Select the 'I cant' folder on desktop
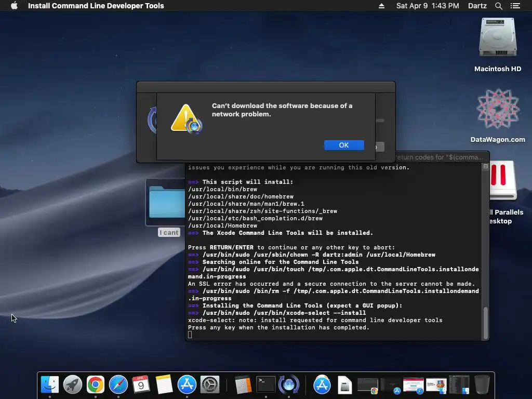This screenshot has height=399, width=532. 166,203
